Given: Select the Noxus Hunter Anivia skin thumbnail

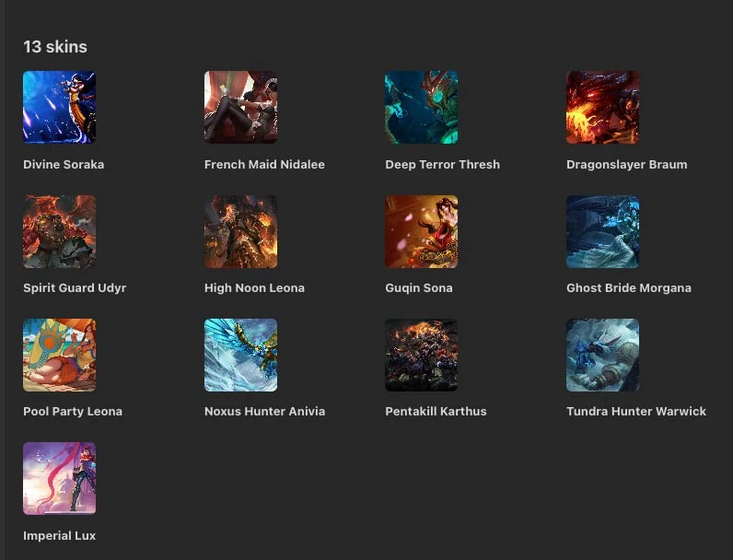Looking at the screenshot, I should pos(240,355).
